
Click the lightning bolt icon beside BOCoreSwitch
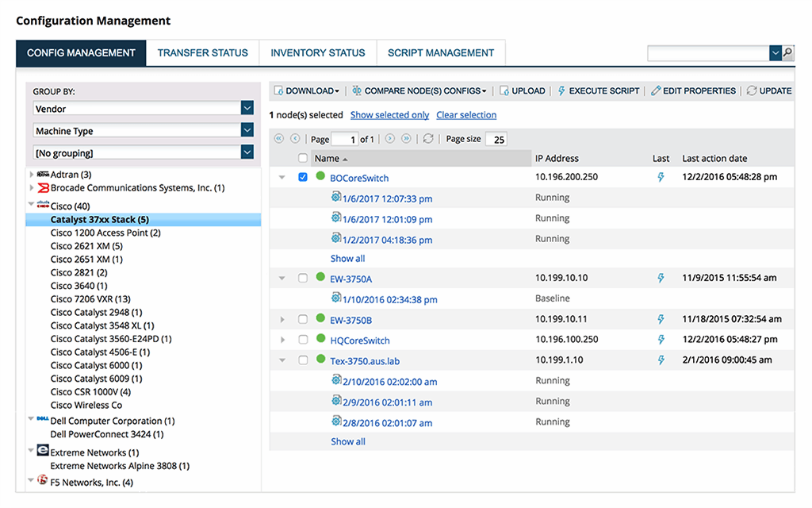(661, 177)
